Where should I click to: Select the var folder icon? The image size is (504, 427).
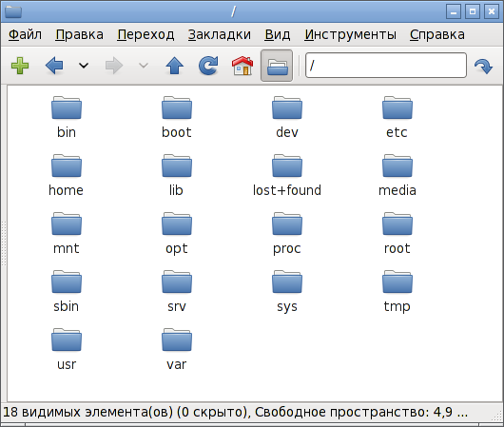[177, 340]
